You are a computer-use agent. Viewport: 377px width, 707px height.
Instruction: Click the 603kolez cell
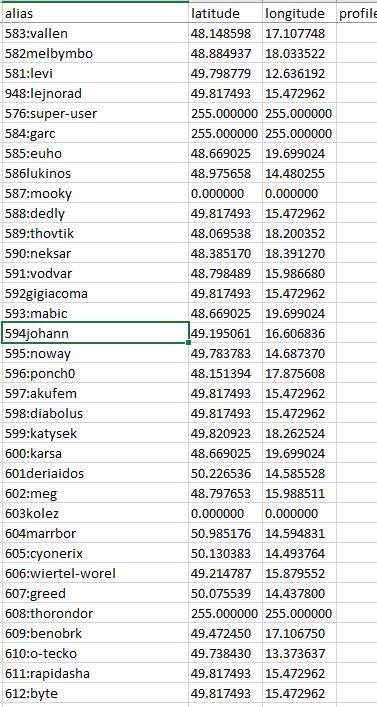pos(95,514)
